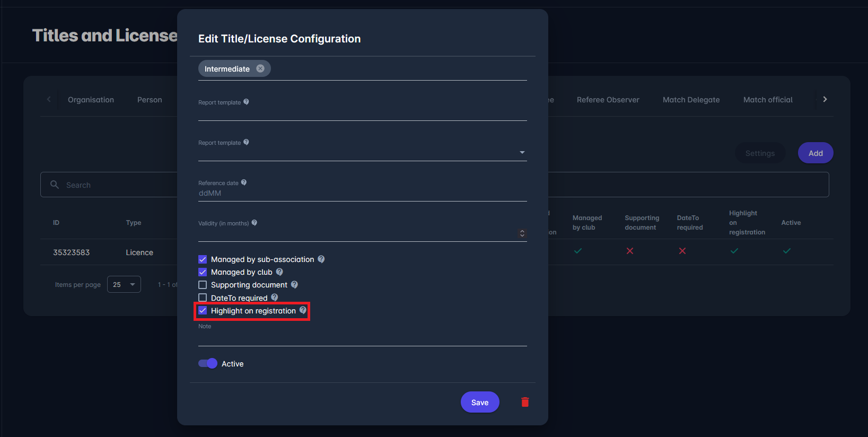
Task: Uncheck Managed by sub-association checkbox
Action: tap(203, 259)
